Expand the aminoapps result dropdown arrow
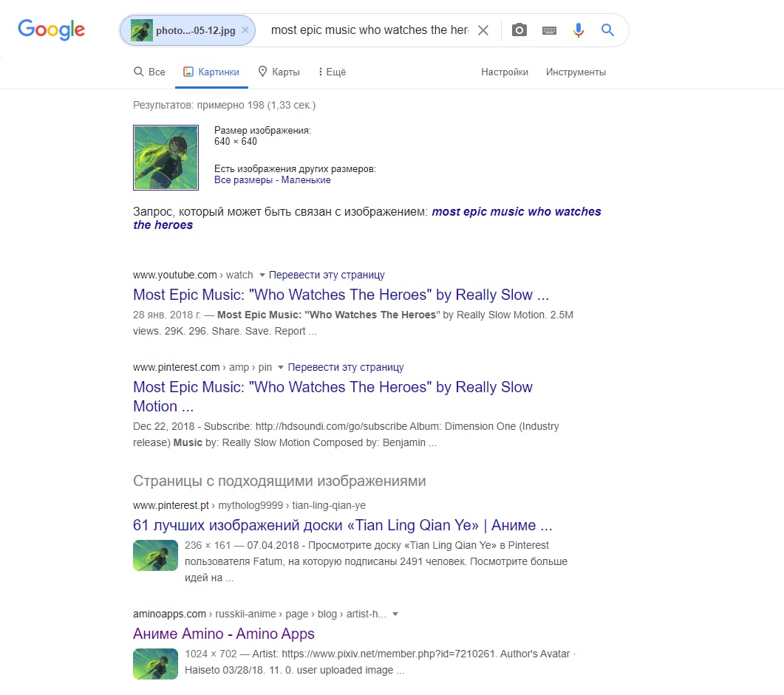Screen dimensions: 784x695 pos(395,614)
